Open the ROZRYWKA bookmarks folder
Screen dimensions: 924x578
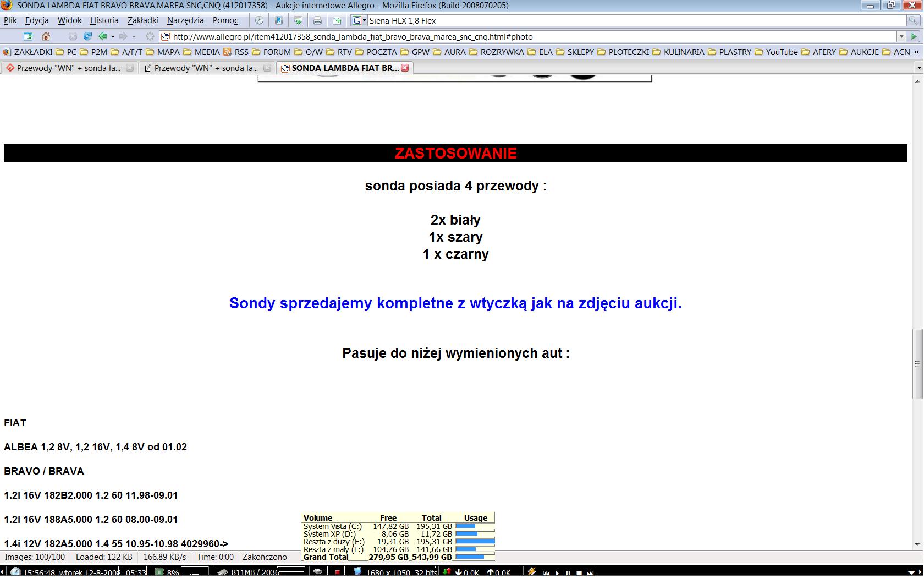tap(496, 52)
